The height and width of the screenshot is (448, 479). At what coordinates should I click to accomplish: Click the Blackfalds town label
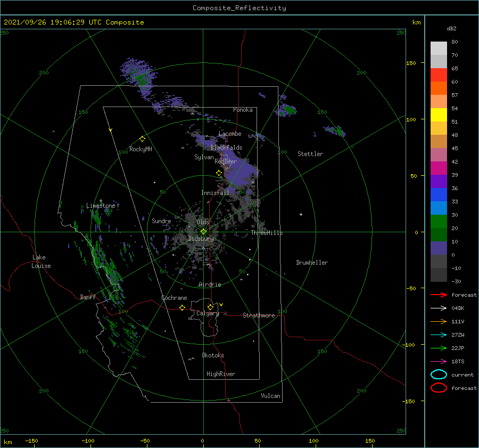pyautogui.click(x=226, y=148)
